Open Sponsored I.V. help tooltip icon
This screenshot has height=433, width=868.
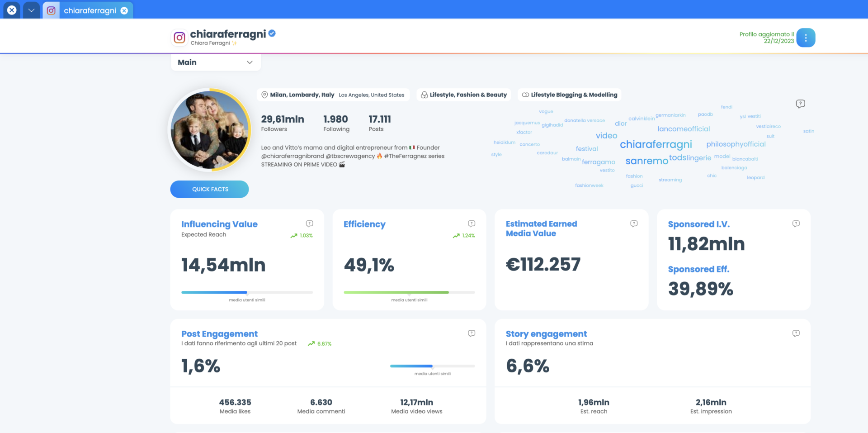796,224
